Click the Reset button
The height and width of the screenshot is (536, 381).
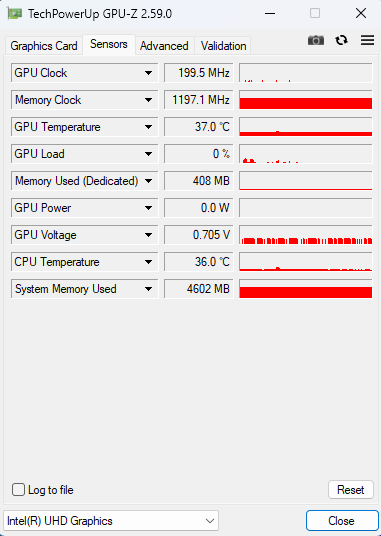pyautogui.click(x=351, y=490)
